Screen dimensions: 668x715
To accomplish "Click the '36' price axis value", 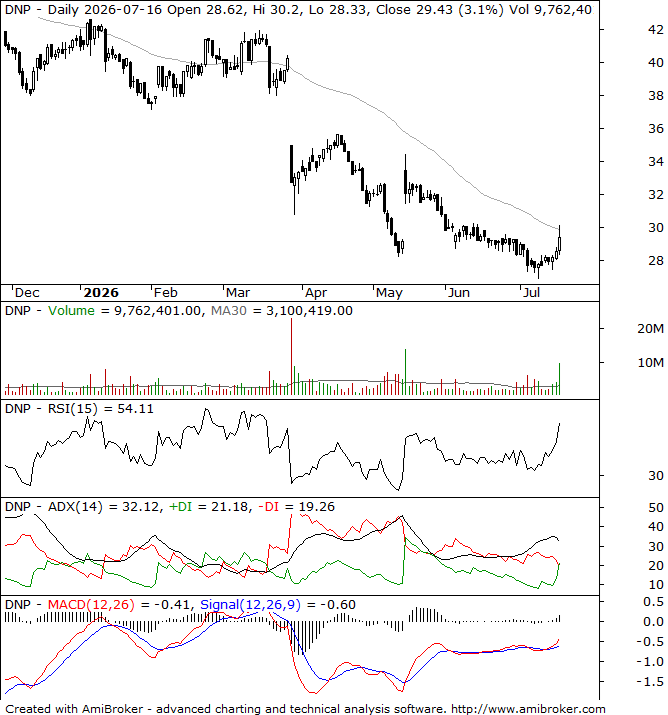I will coord(656,129).
